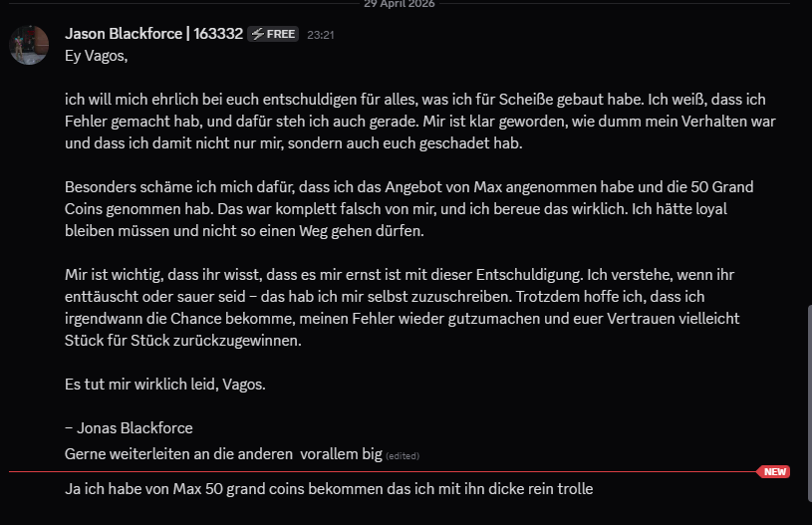Click the line starting 'Mir ist wichtig'
Image resolution: width=812 pixels, height=525 pixels.
(x=400, y=275)
